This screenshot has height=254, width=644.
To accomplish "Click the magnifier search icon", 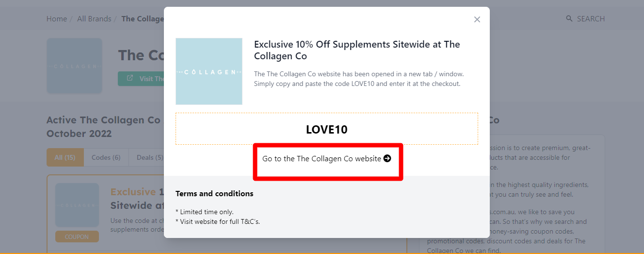I will (x=569, y=18).
